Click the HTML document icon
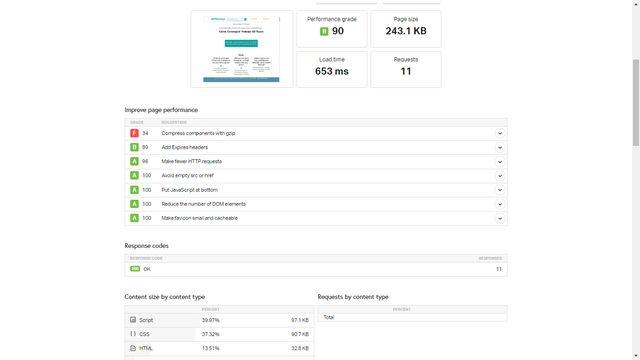640x360 pixels. [x=133, y=348]
